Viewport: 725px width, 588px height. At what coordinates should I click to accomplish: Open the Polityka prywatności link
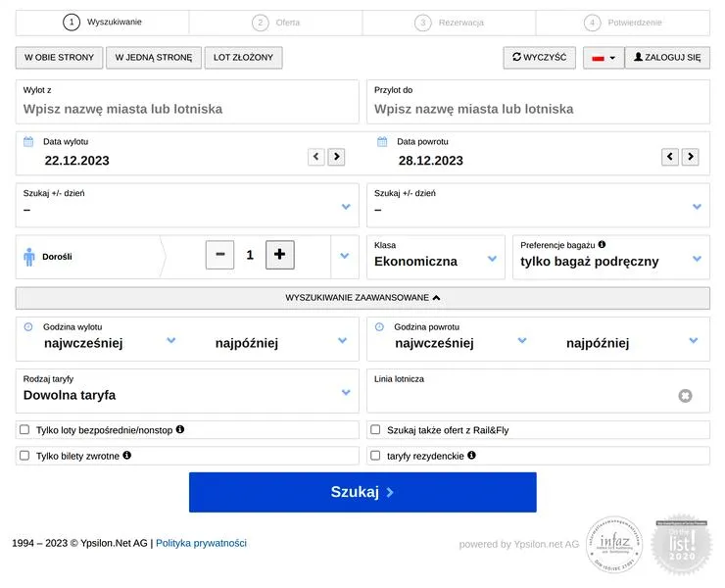coord(201,543)
